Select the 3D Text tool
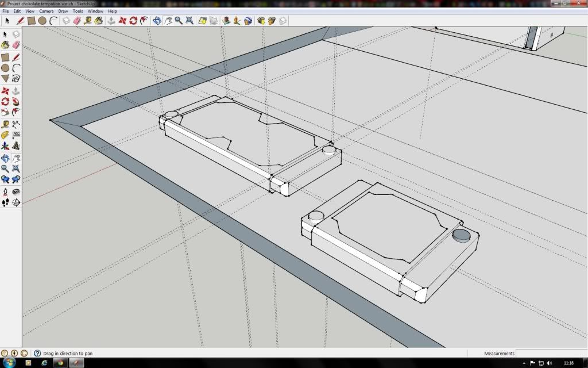 (16, 145)
